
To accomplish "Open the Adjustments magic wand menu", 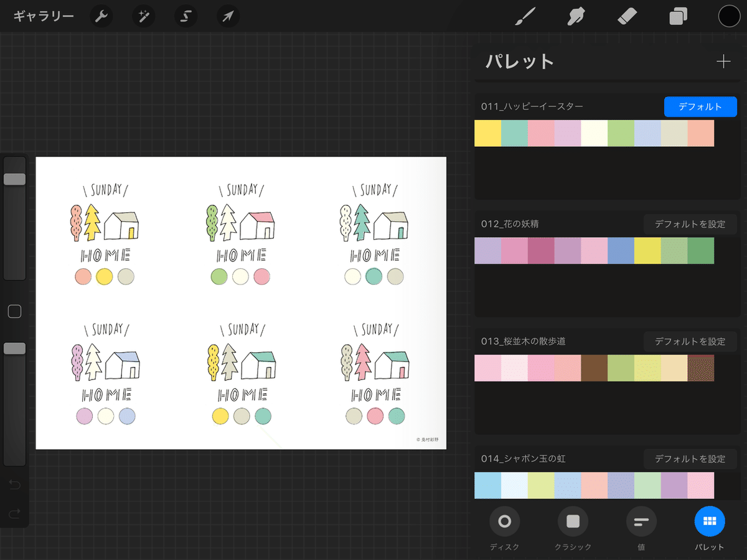I will 144,16.
